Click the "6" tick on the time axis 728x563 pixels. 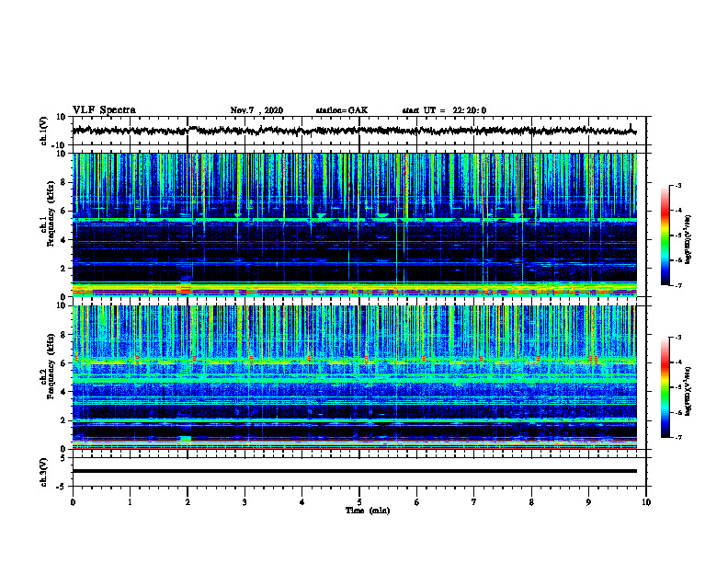point(417,502)
